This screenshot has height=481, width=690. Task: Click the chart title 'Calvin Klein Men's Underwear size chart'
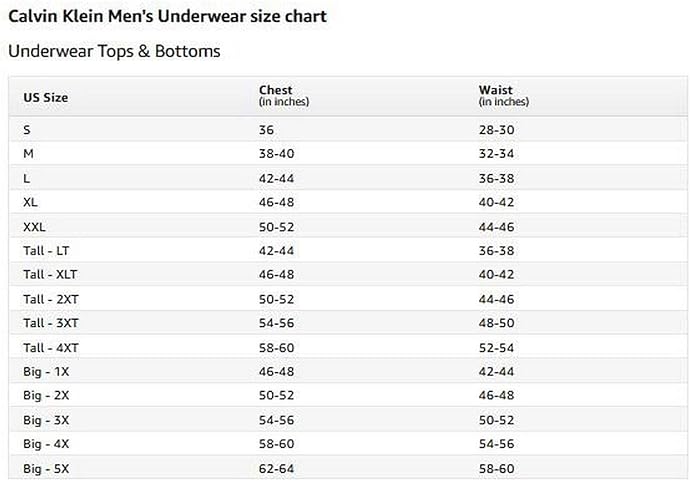167,16
